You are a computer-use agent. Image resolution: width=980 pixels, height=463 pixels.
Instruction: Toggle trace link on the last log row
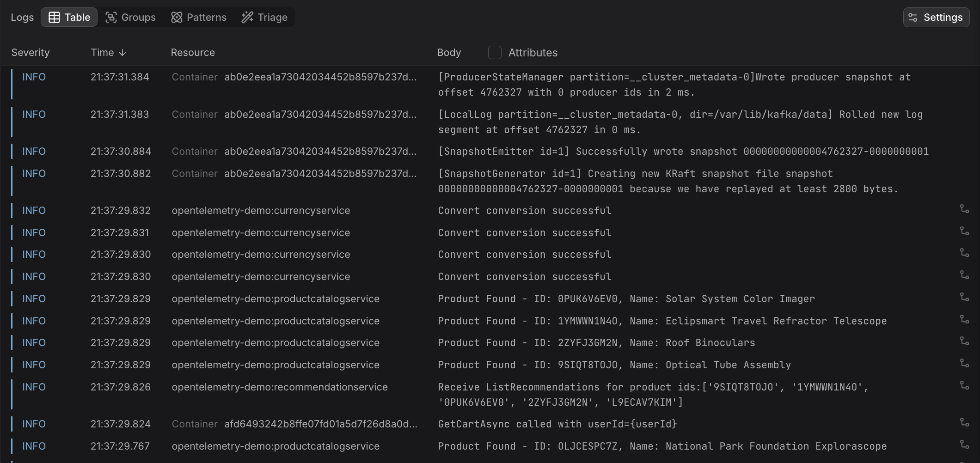[x=965, y=445]
